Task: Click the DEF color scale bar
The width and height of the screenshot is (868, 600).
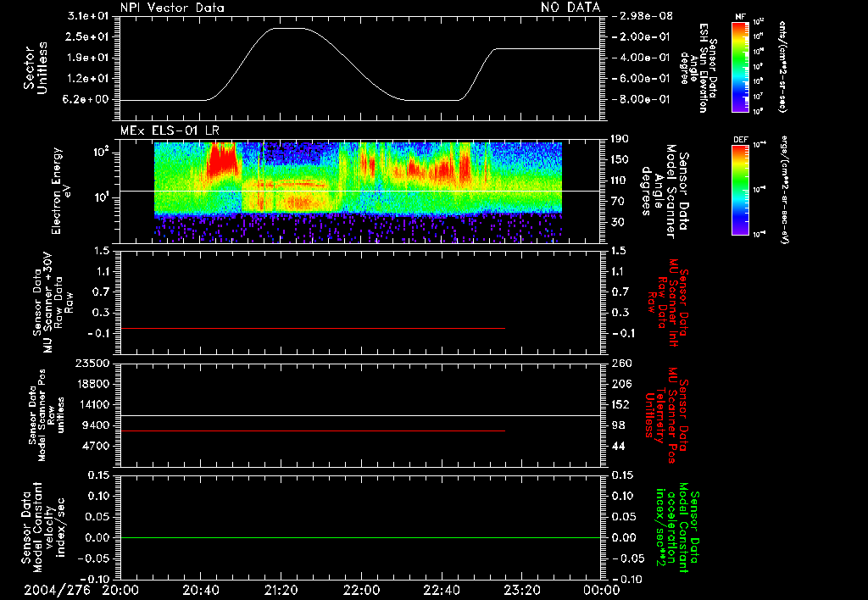Action: pos(741,190)
